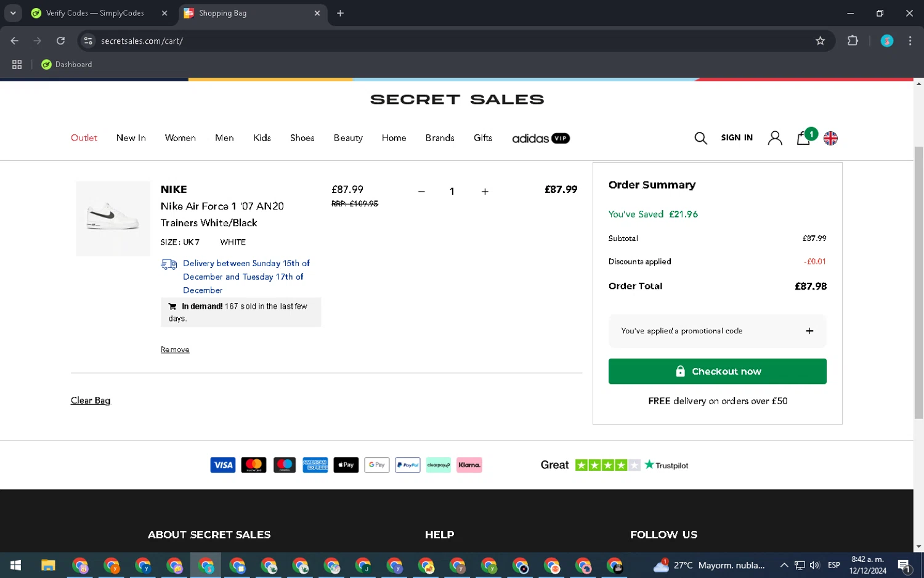Click the Clearpay payment icon
This screenshot has width=924, height=578.
(439, 465)
